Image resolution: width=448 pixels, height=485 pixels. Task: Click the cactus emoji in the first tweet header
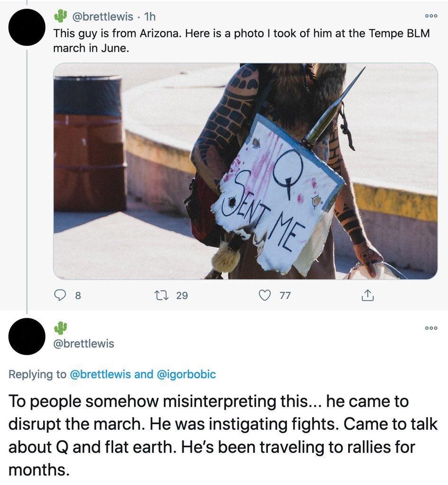pos(61,16)
